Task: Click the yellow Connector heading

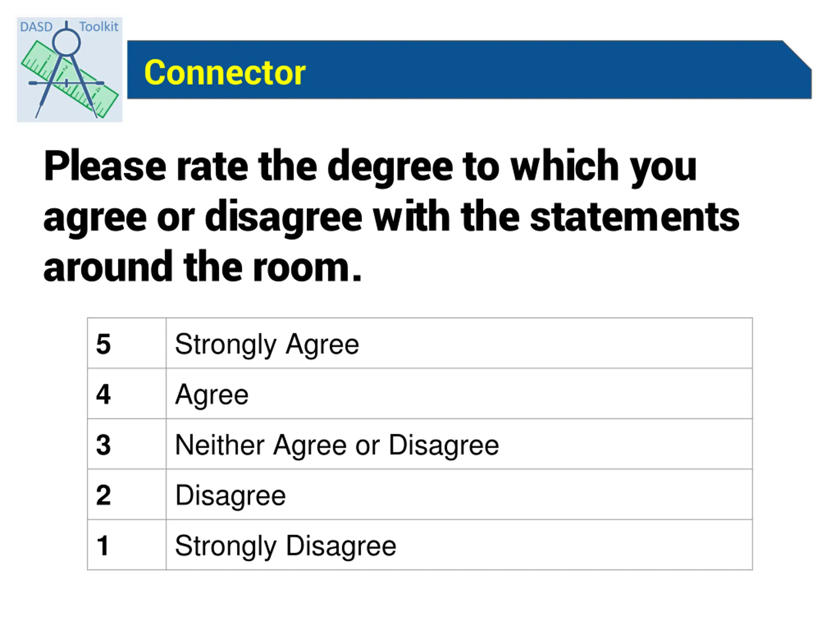Action: point(225,73)
